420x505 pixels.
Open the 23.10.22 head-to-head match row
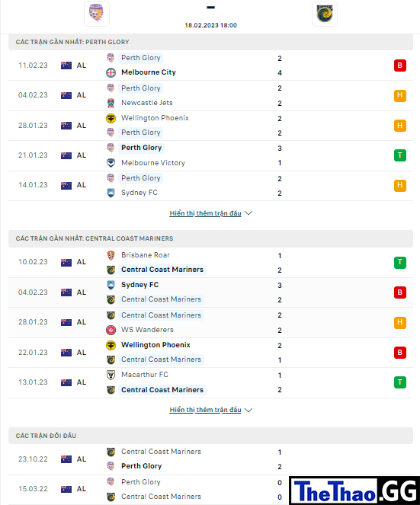[210, 459]
